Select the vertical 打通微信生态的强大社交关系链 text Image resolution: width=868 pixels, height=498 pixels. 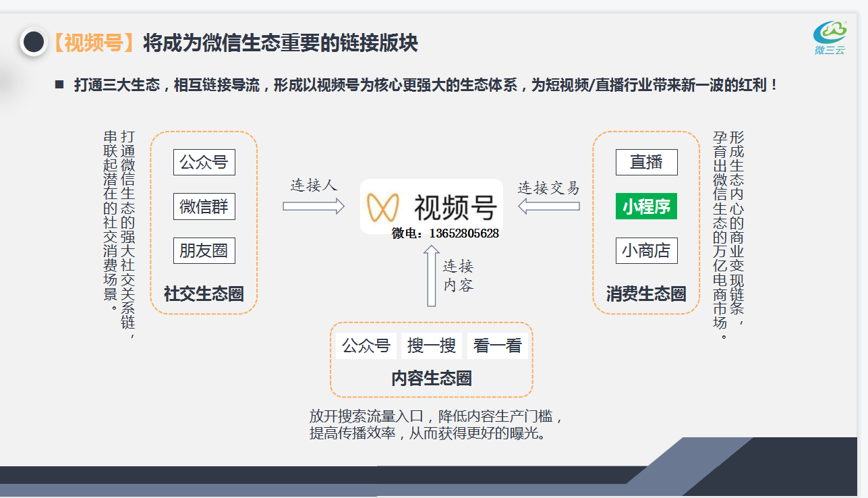(128, 236)
